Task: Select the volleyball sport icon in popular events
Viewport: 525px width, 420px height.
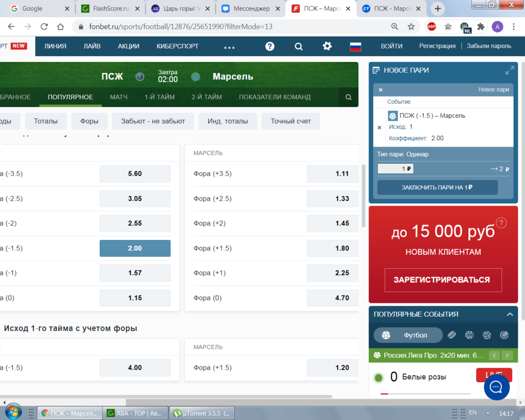Action: tap(487, 335)
